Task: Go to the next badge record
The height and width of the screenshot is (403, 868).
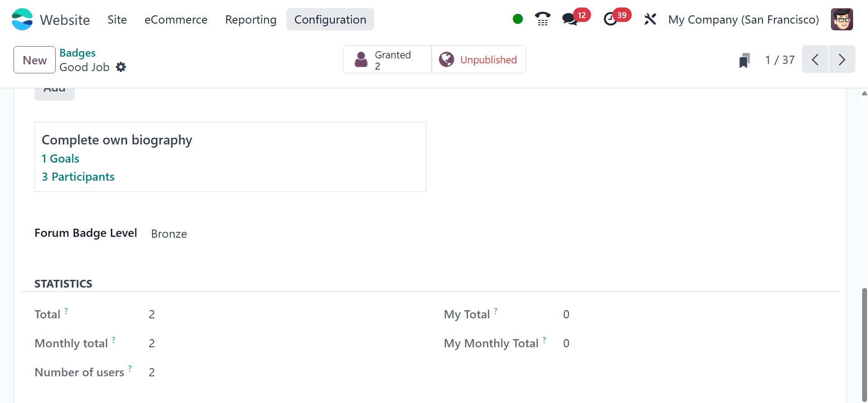Action: tap(842, 59)
